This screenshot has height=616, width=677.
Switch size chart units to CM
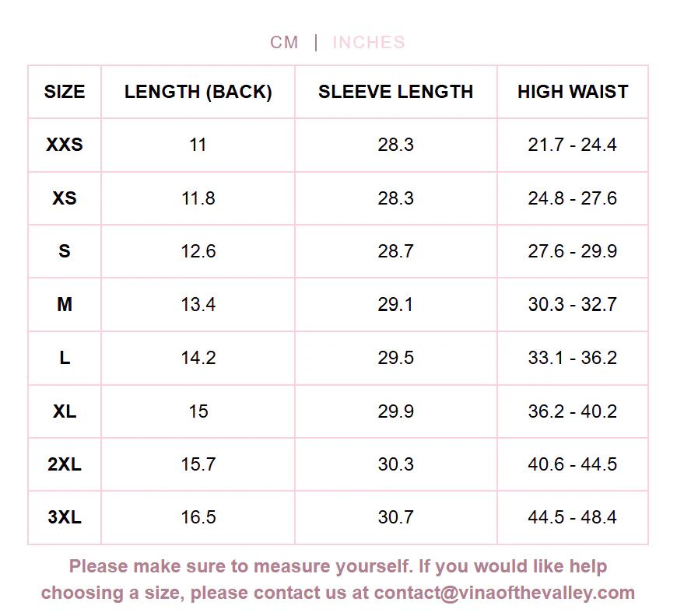[x=284, y=42]
